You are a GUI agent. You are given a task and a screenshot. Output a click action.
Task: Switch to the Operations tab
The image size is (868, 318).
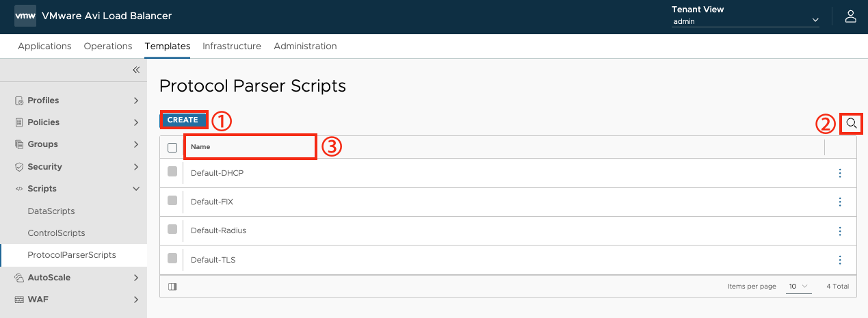pos(108,47)
